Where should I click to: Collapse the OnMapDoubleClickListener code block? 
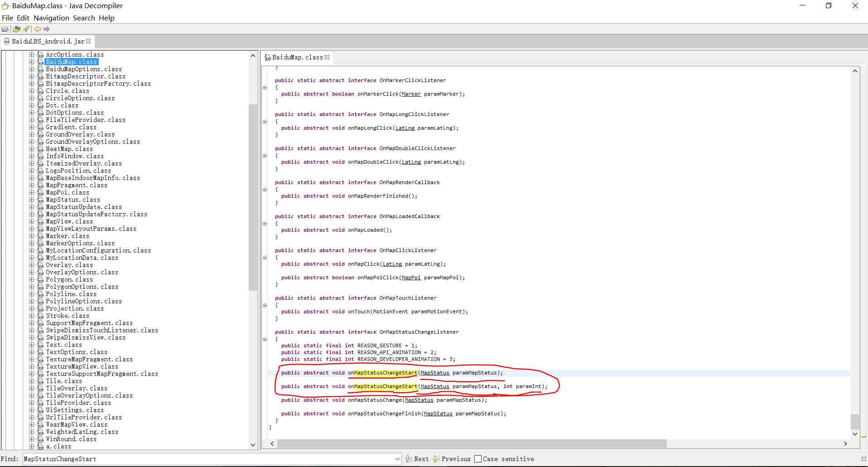[x=265, y=156]
